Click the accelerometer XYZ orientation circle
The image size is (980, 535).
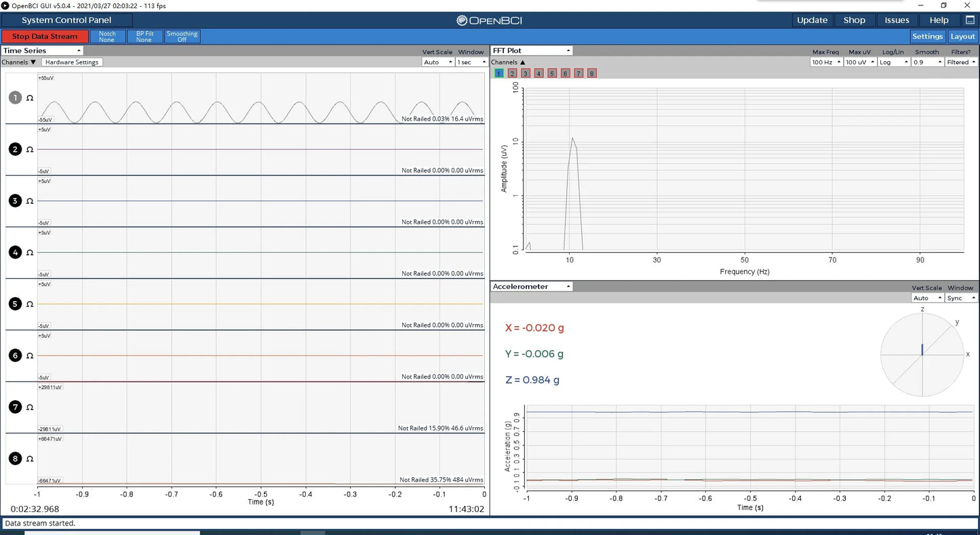922,355
